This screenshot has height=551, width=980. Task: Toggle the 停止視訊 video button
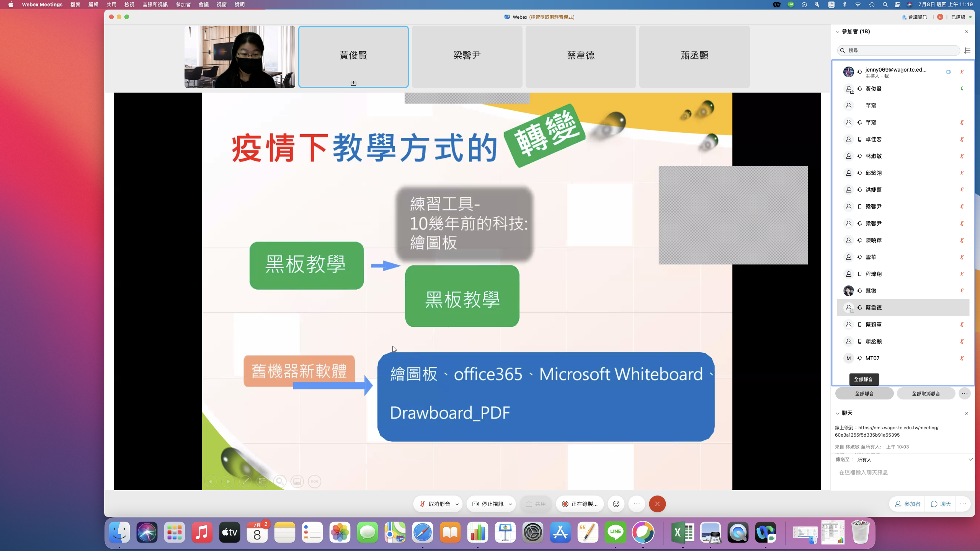pyautogui.click(x=488, y=504)
